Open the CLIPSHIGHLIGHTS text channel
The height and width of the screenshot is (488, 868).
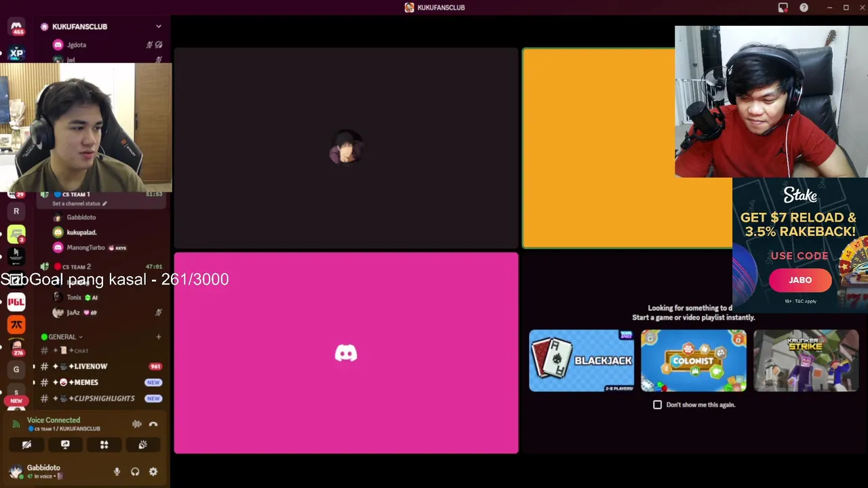click(x=102, y=399)
